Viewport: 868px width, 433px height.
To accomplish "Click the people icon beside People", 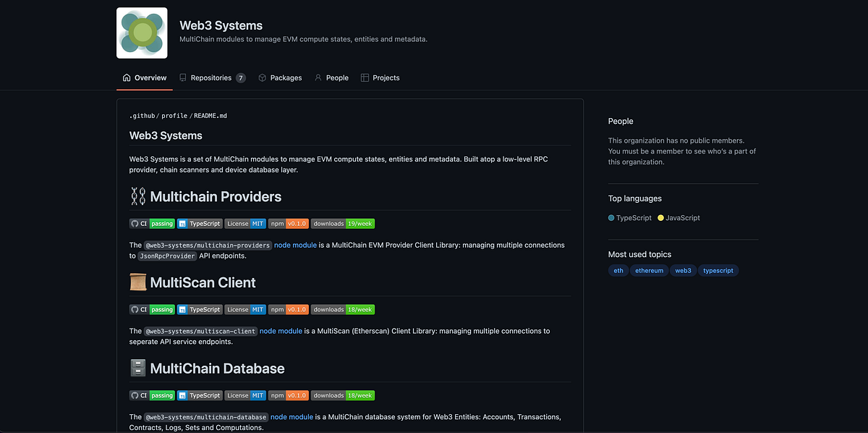I will click(x=317, y=77).
